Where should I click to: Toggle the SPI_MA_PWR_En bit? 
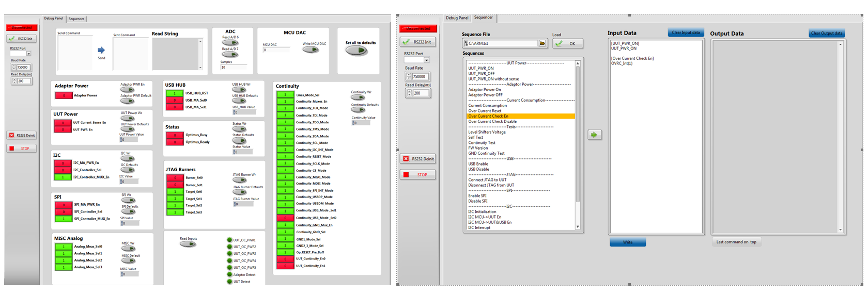[64, 205]
